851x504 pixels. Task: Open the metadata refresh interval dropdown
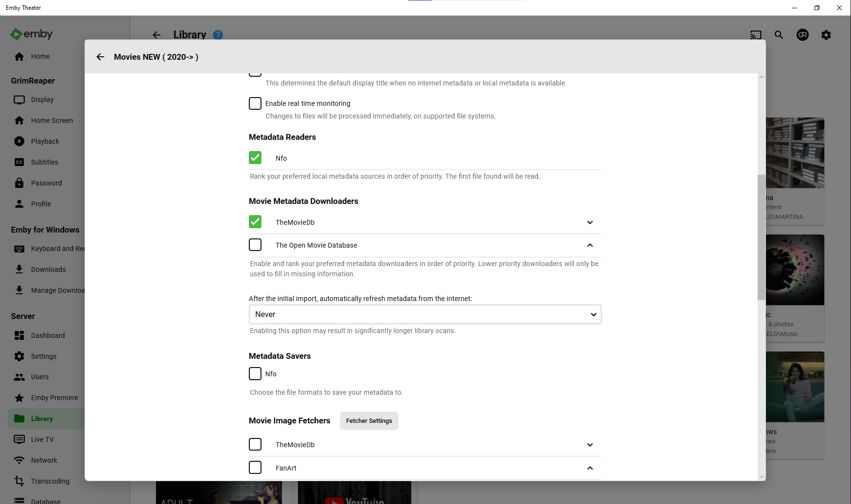tap(425, 314)
